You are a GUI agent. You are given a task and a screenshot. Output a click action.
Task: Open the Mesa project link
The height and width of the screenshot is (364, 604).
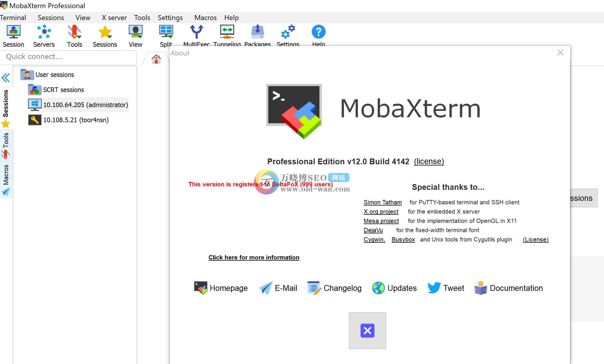pyautogui.click(x=381, y=221)
